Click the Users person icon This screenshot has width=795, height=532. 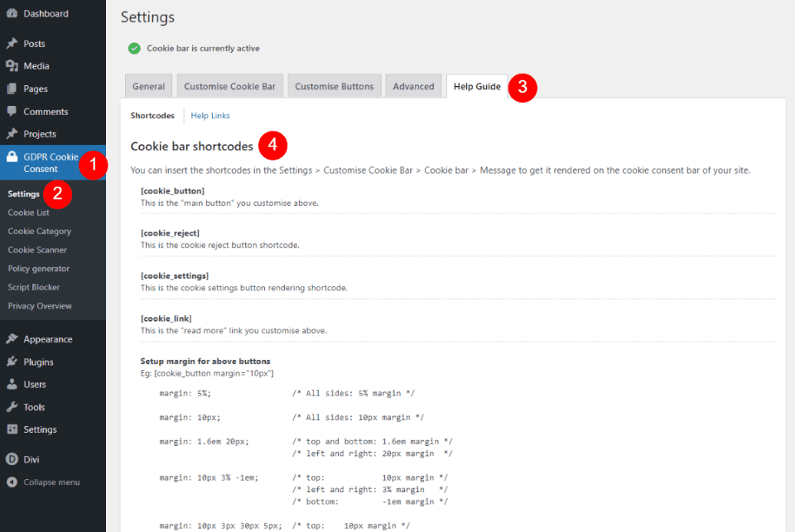point(12,385)
